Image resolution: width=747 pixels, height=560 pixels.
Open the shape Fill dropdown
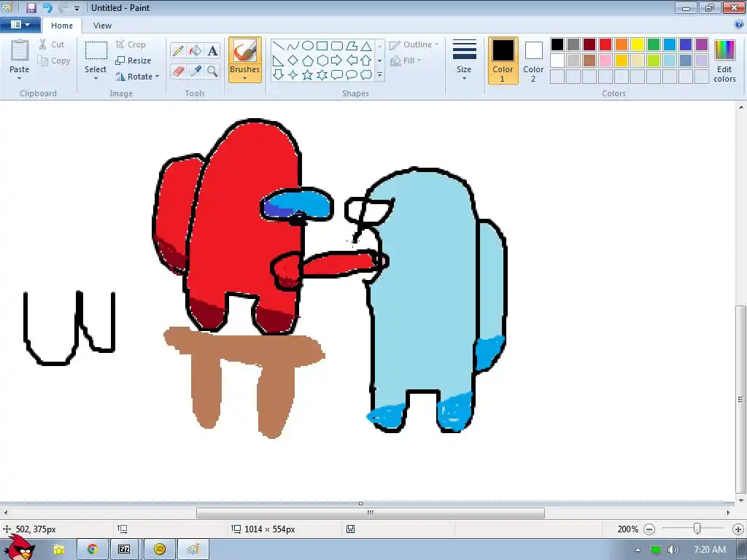point(406,61)
